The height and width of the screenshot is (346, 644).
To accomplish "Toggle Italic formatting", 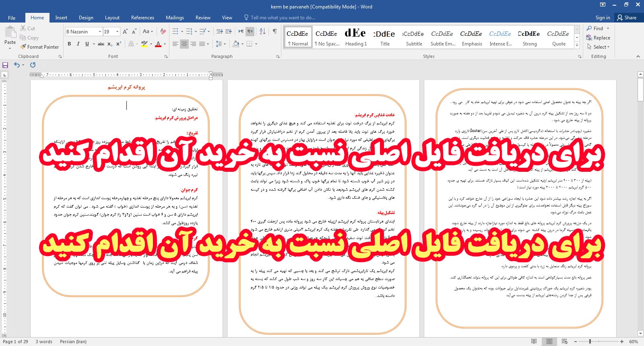I will (78, 44).
